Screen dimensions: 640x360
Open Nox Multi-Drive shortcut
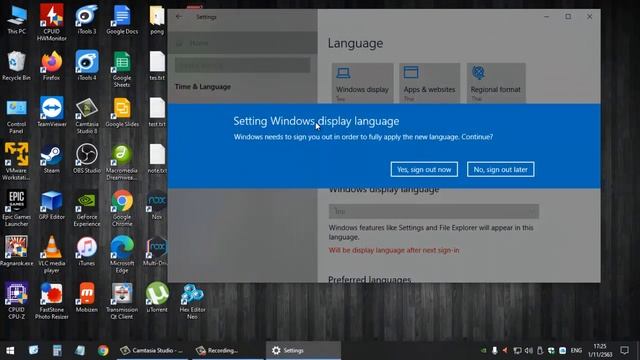156,251
